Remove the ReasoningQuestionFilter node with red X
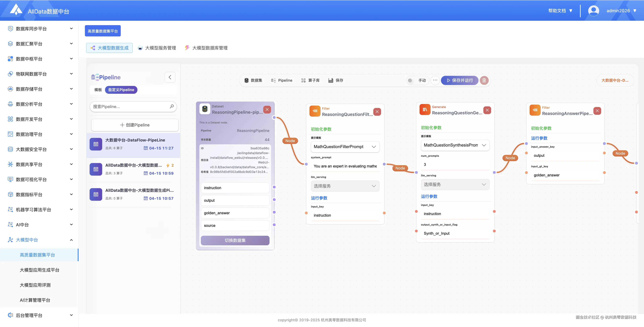 [x=377, y=112]
